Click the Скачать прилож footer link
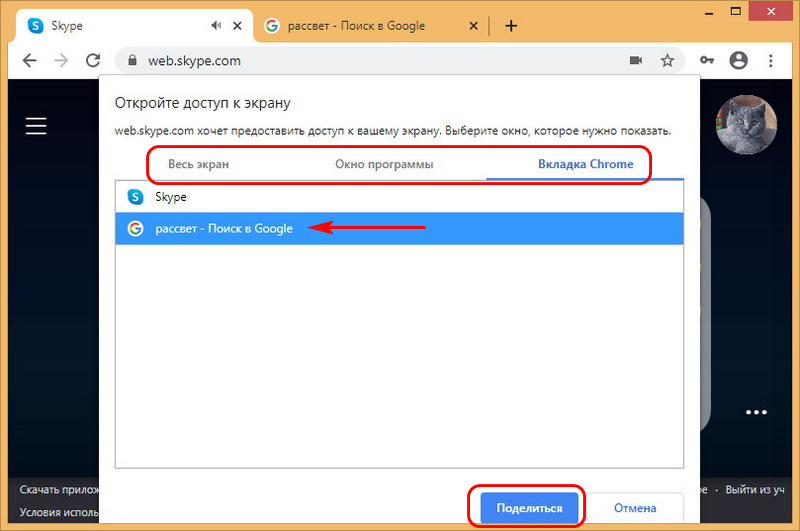Viewport: 800px width, 531px height. 59,490
